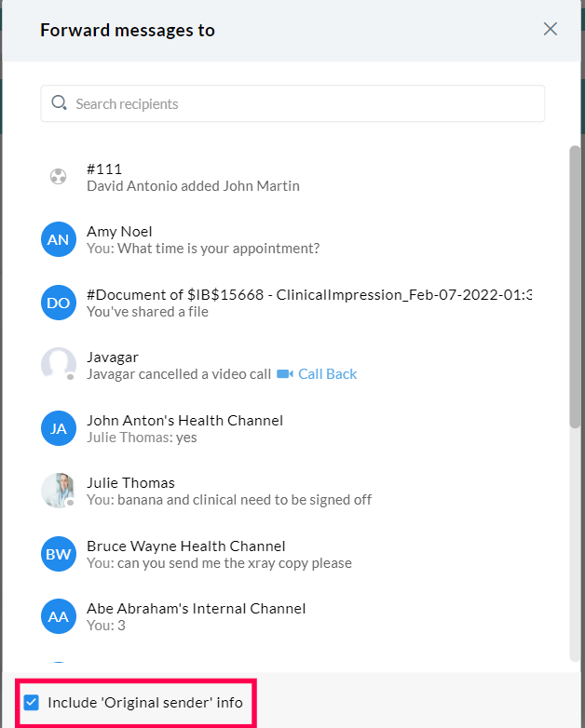Select the #111 group avatar icon
The height and width of the screenshot is (728, 585).
58,177
